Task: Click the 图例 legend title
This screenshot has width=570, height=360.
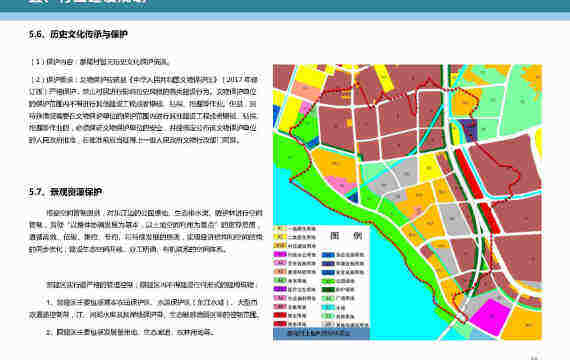Action: click(346, 236)
